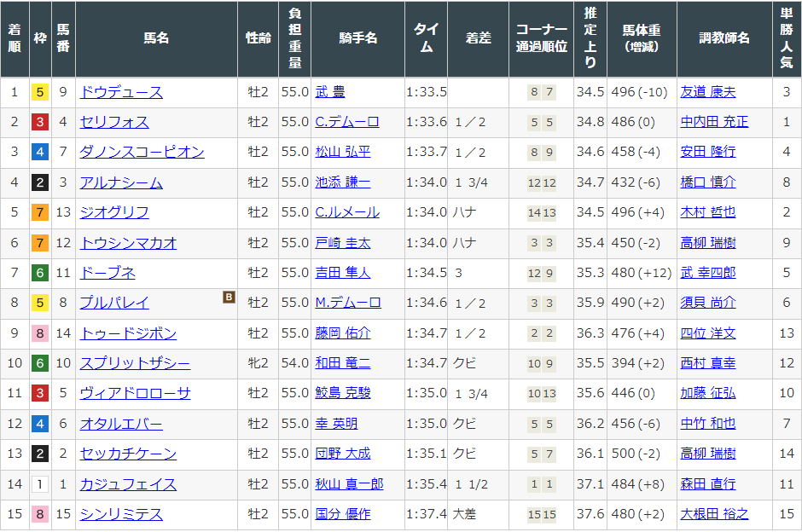Open jockey link 武 豊
Viewport: 802px width, 532px height.
coord(330,92)
